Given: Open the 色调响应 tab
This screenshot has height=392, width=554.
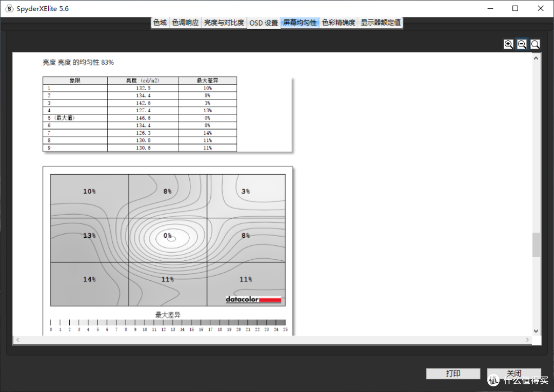Looking at the screenshot, I should 185,23.
